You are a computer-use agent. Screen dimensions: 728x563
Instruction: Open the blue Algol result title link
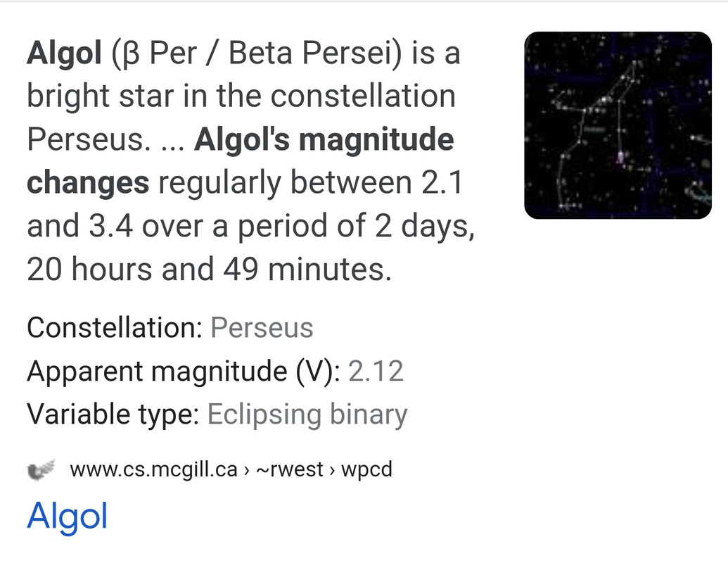click(x=68, y=517)
